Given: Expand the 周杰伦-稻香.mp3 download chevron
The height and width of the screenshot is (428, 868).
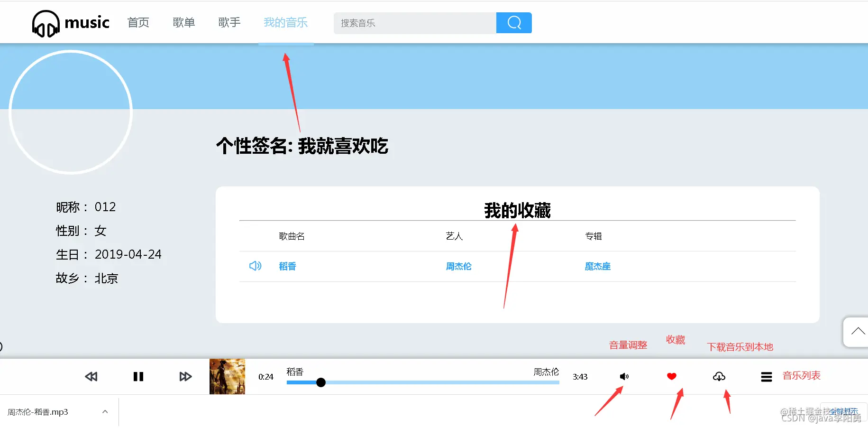Looking at the screenshot, I should tap(105, 412).
